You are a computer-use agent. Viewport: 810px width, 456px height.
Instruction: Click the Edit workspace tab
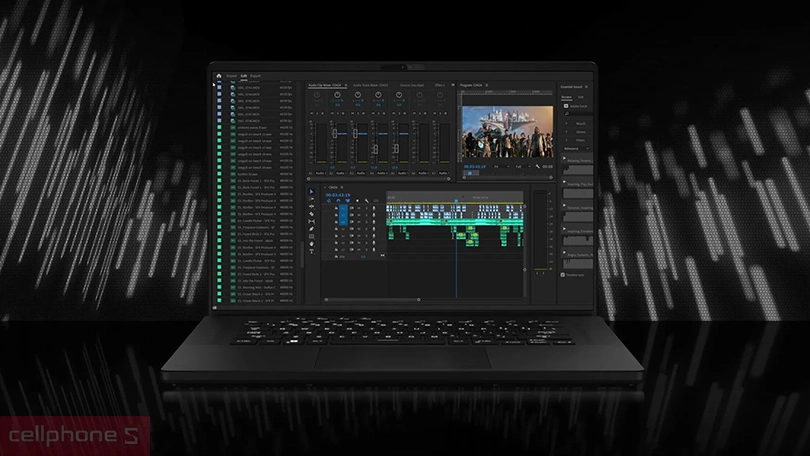coord(244,76)
